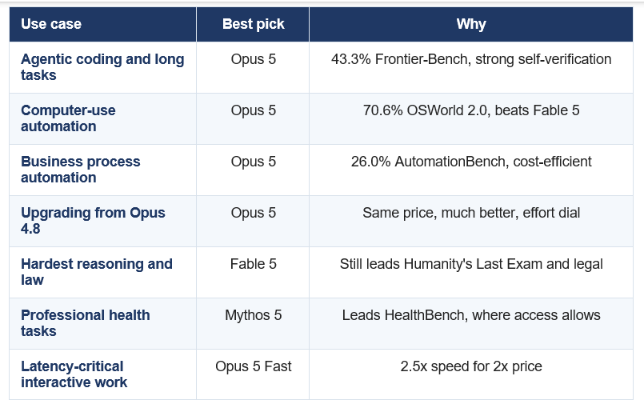Click 'Leads HealthBench, where access allows' text
Image resolution: width=644 pixels, height=404 pixels.
coord(471,315)
